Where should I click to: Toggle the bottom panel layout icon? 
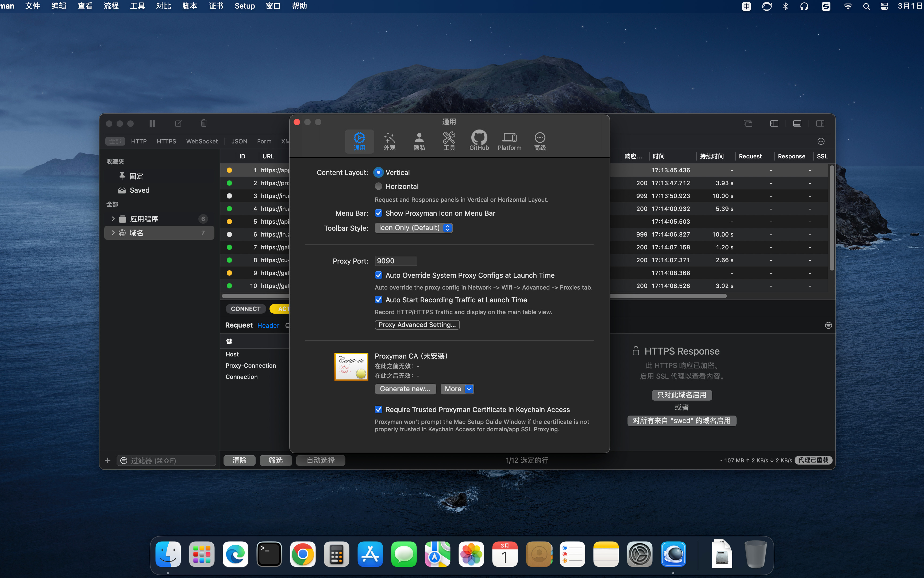click(x=797, y=123)
